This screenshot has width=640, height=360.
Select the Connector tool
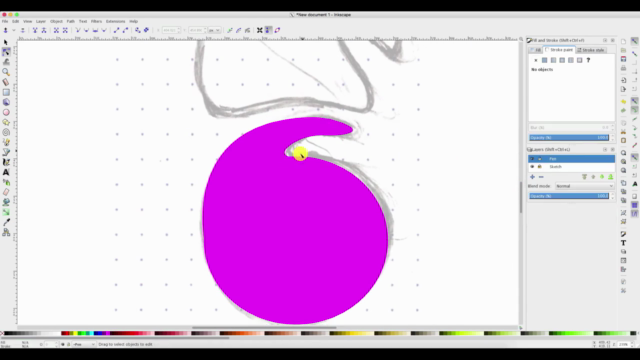point(6,232)
